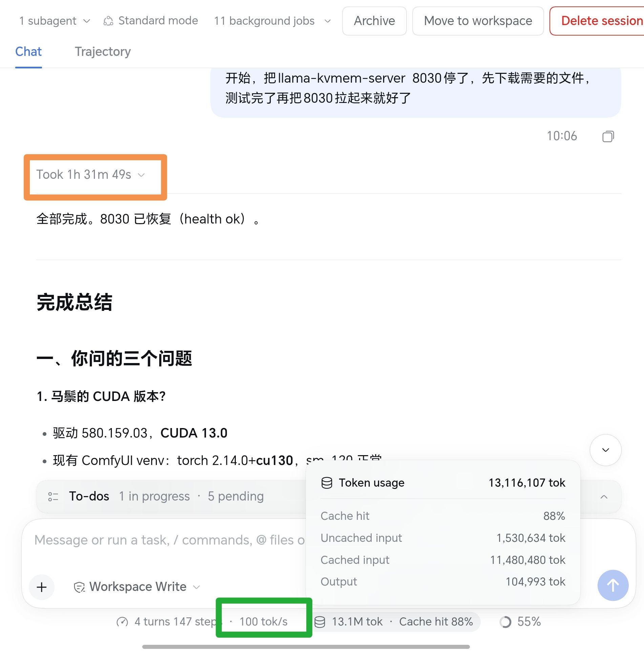Screen dimensions: 644x658
Task: Click the Workspace Write shield icon
Action: [79, 587]
